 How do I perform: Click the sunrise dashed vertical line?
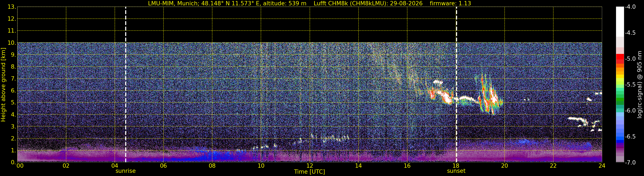pyautogui.click(x=126, y=85)
